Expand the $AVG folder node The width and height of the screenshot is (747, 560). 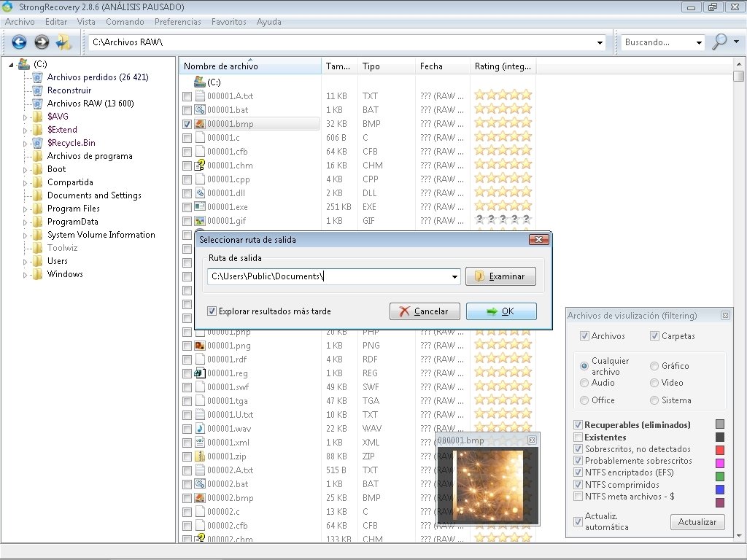point(25,117)
